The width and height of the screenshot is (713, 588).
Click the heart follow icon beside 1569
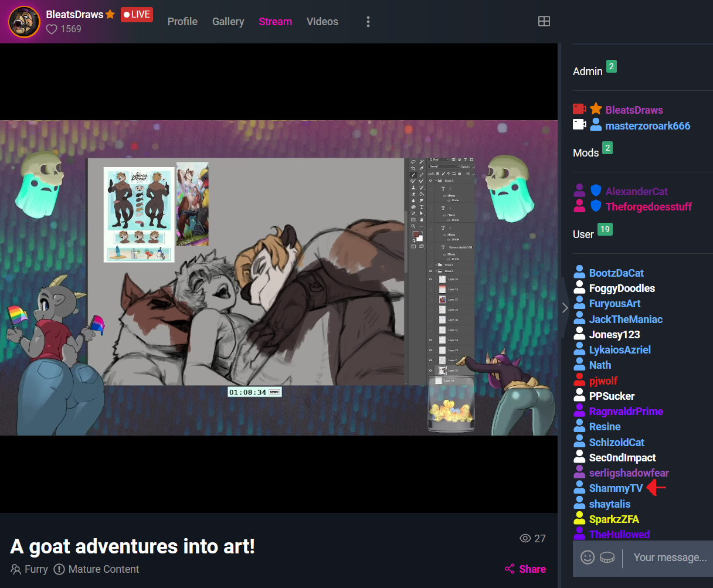52,29
